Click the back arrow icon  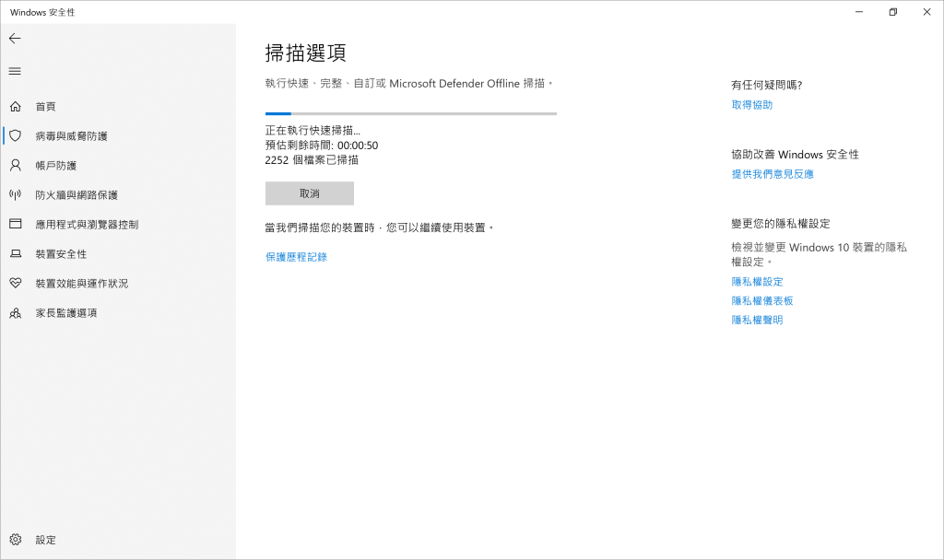(x=15, y=39)
